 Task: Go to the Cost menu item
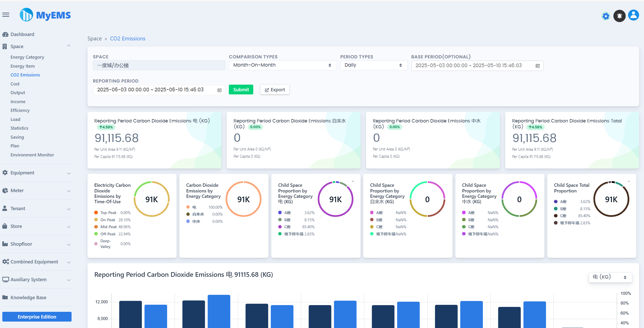(x=15, y=84)
